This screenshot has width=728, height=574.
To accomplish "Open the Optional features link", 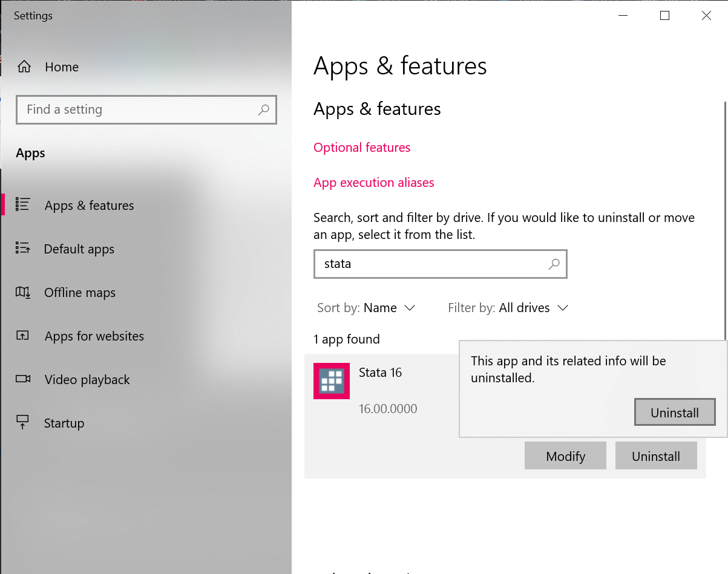I will tap(362, 148).
